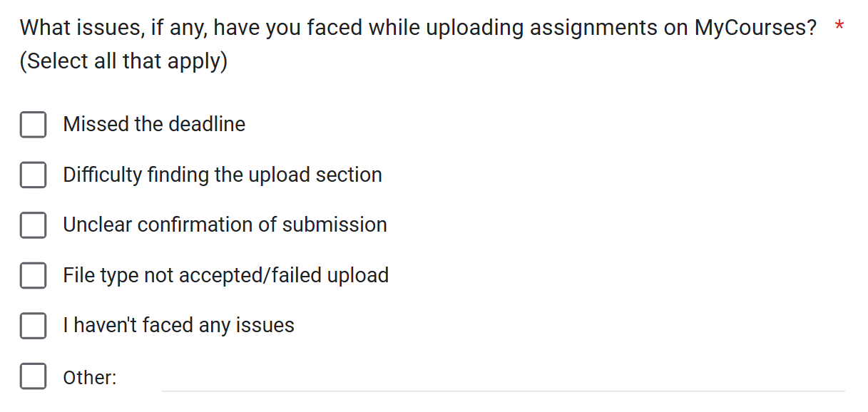Focus the Other answer text field
Image resolution: width=868 pixels, height=412 pixels.
tap(503, 378)
